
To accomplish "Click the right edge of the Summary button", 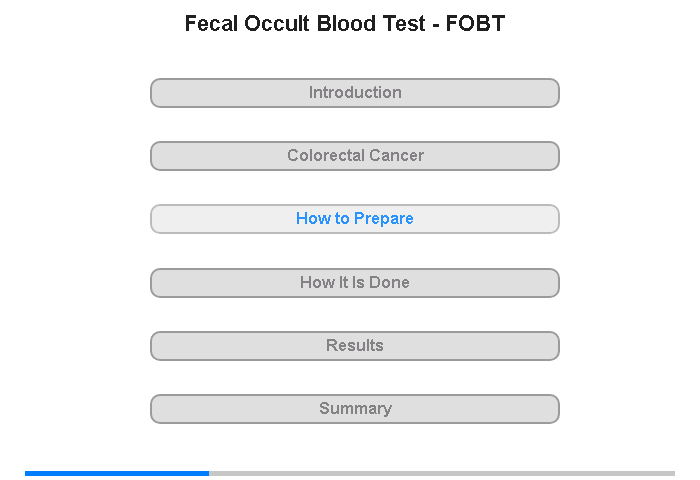I will [x=557, y=409].
